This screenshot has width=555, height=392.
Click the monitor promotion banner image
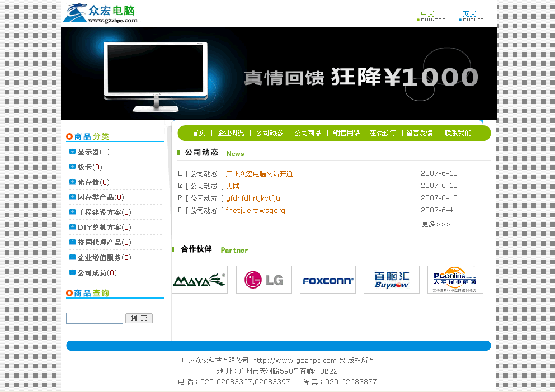(279, 74)
